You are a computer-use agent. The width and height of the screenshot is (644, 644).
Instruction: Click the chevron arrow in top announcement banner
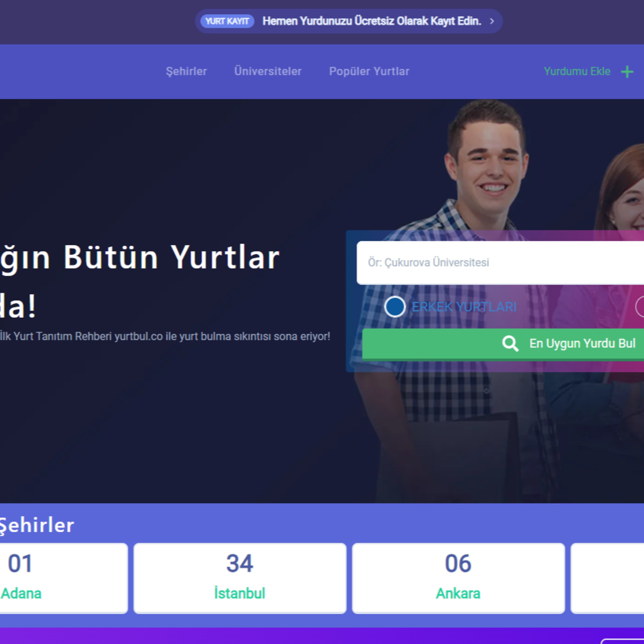coord(492,21)
